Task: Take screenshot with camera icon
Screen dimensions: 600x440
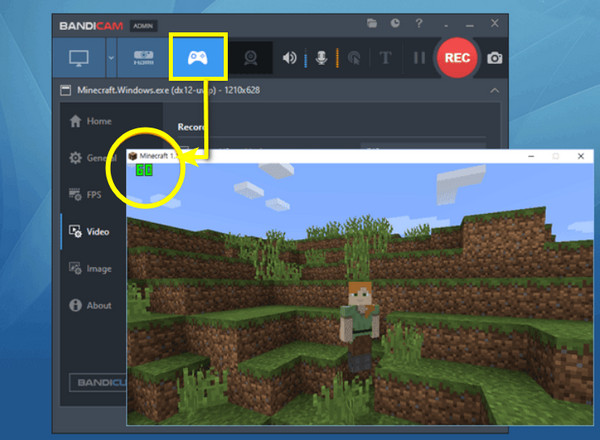Action: point(494,58)
